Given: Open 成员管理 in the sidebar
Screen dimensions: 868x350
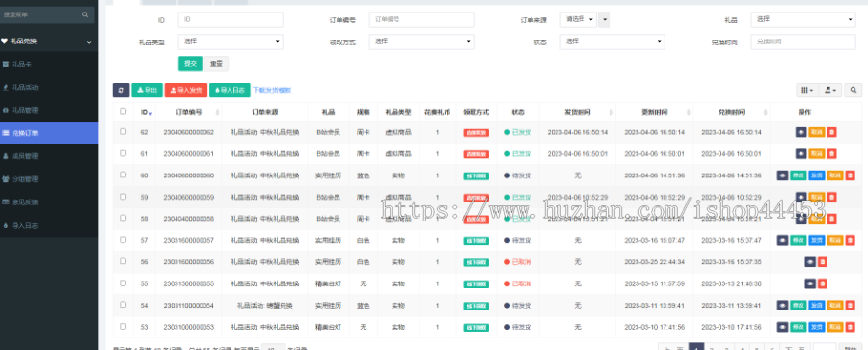Looking at the screenshot, I should point(49,156).
